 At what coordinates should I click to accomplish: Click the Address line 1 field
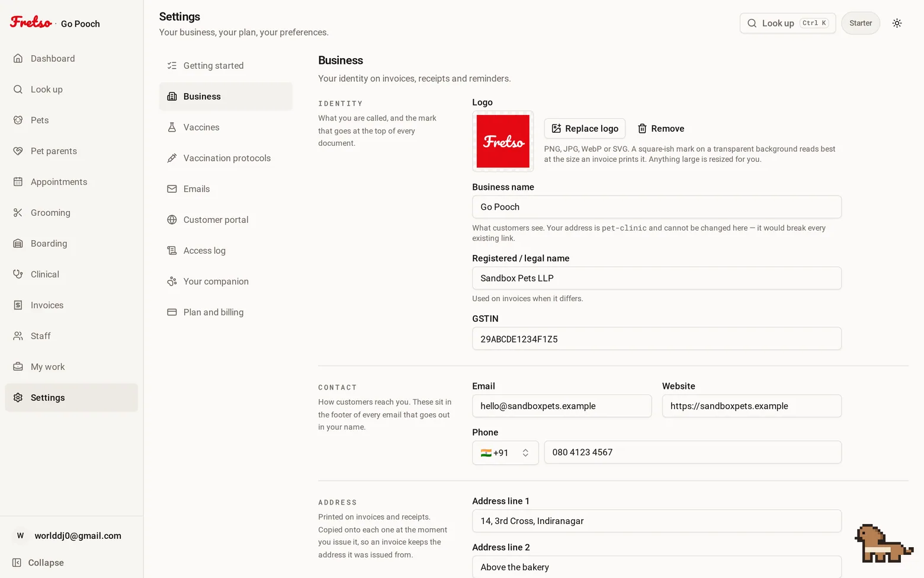[657, 521]
